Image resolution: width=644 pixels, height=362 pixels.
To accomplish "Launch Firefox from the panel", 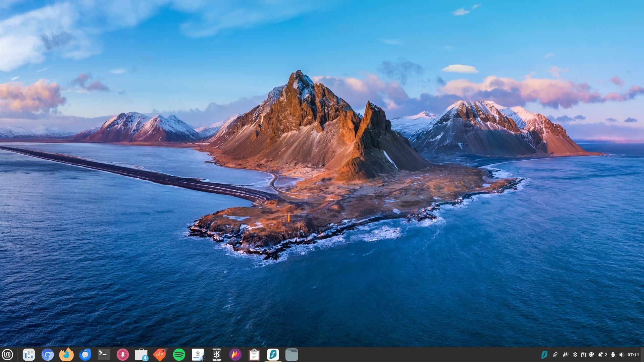I will 66,355.
